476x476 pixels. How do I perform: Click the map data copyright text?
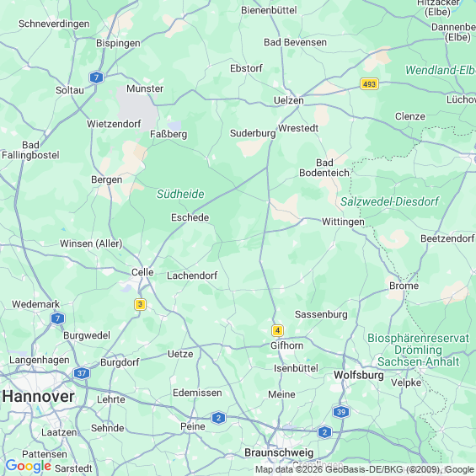tap(365, 469)
